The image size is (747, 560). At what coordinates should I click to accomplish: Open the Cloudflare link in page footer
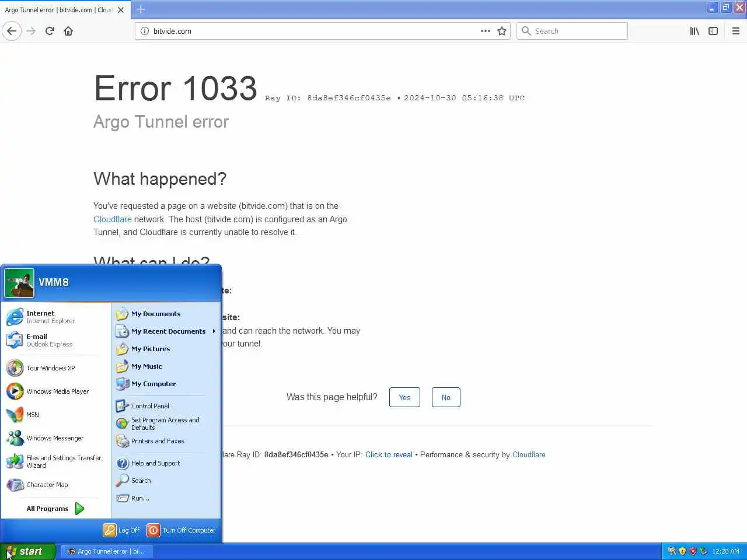pyautogui.click(x=529, y=455)
